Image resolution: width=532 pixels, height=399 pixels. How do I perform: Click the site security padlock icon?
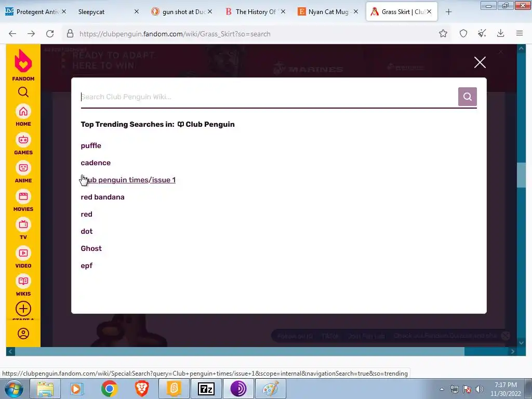[x=70, y=34]
